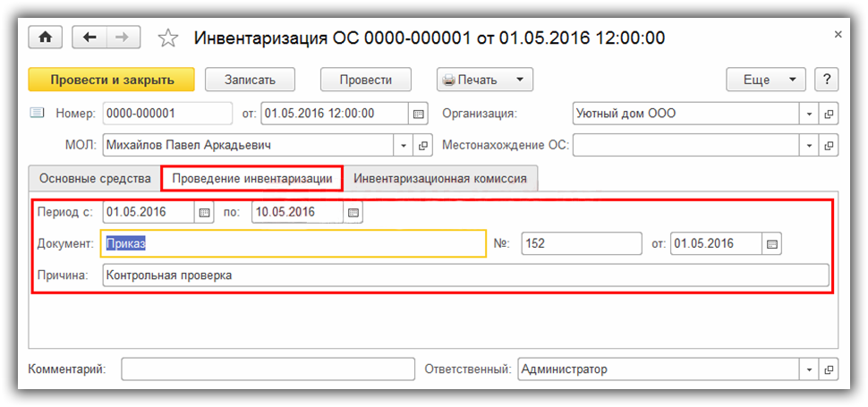
Task: Go to the home page icon
Action: click(47, 37)
